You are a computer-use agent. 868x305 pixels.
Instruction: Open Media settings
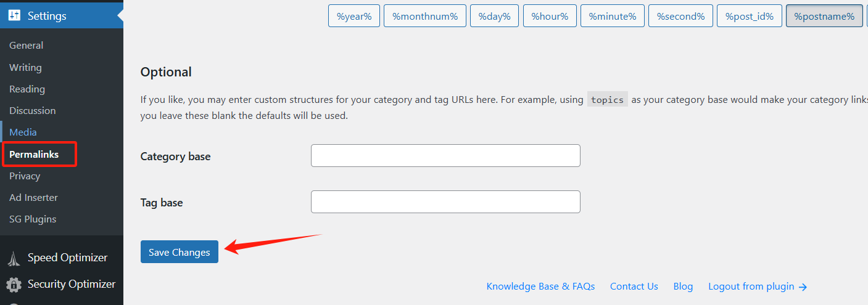point(23,132)
